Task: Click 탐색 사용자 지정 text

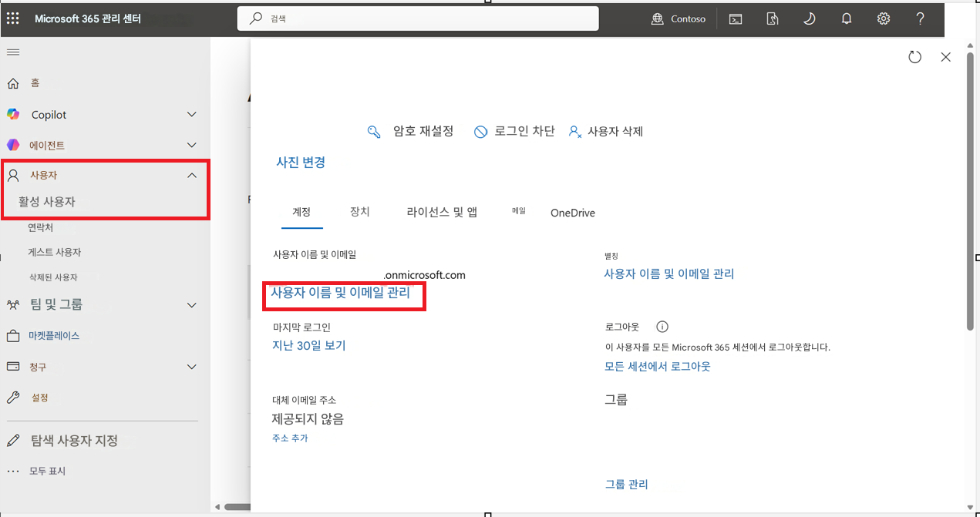Action: click(x=74, y=441)
